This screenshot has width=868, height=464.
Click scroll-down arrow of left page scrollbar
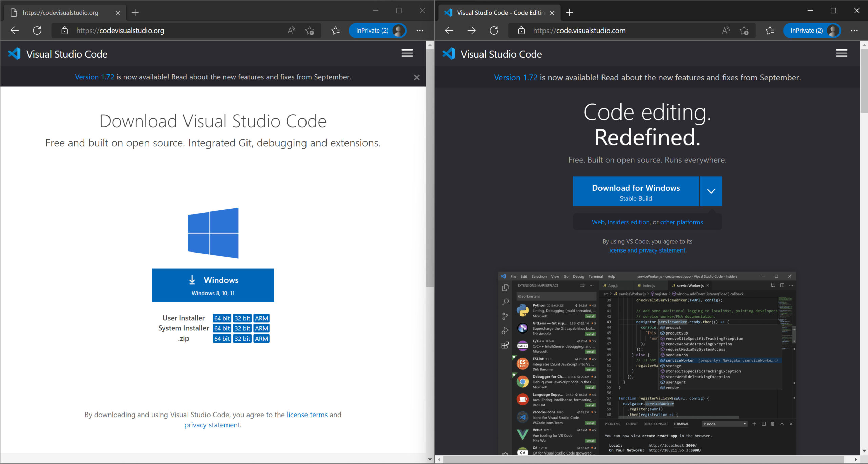430,460
